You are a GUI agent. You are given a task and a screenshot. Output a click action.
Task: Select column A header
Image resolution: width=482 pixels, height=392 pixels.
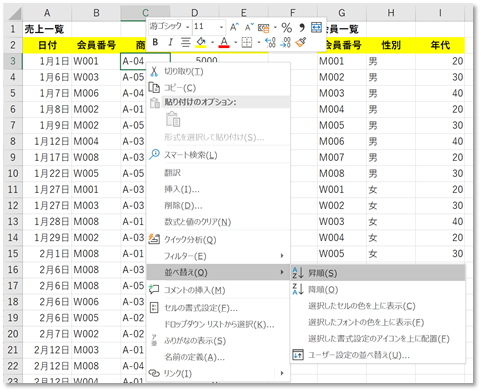coord(47,13)
